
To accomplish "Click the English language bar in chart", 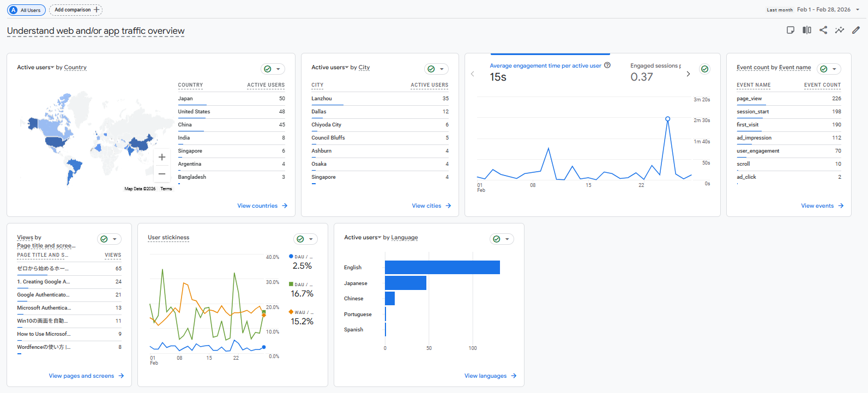I will [442, 268].
